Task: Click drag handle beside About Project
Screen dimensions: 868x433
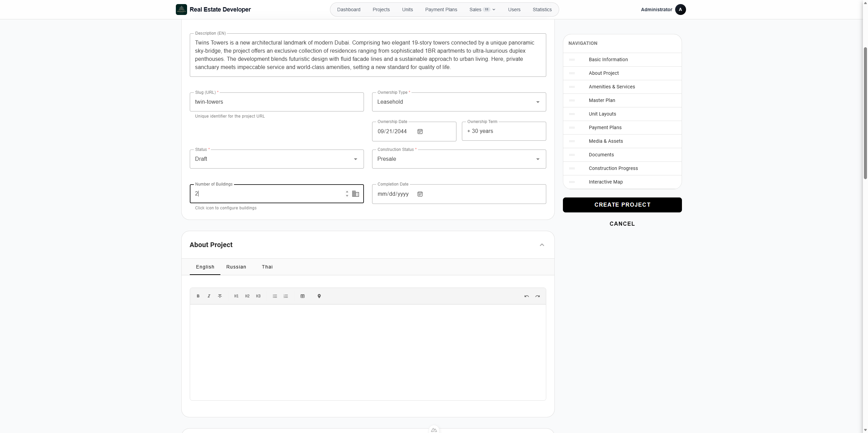Action: pyautogui.click(x=572, y=73)
